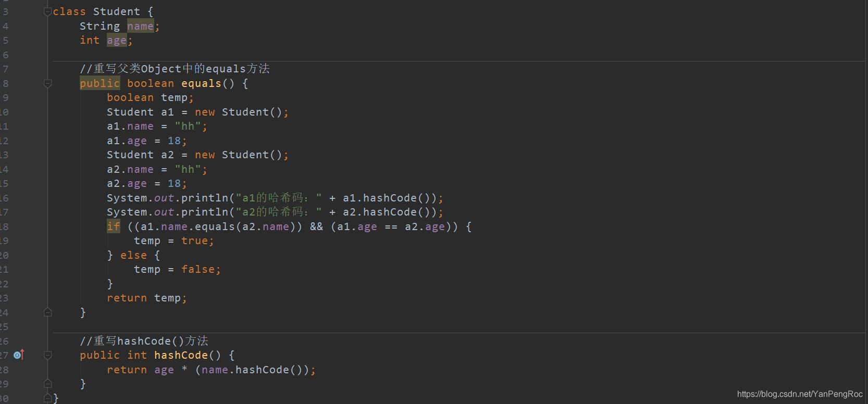Click 'Student a2 = new Student();' line
Viewport: 868px width, 404px height.
pos(197,155)
